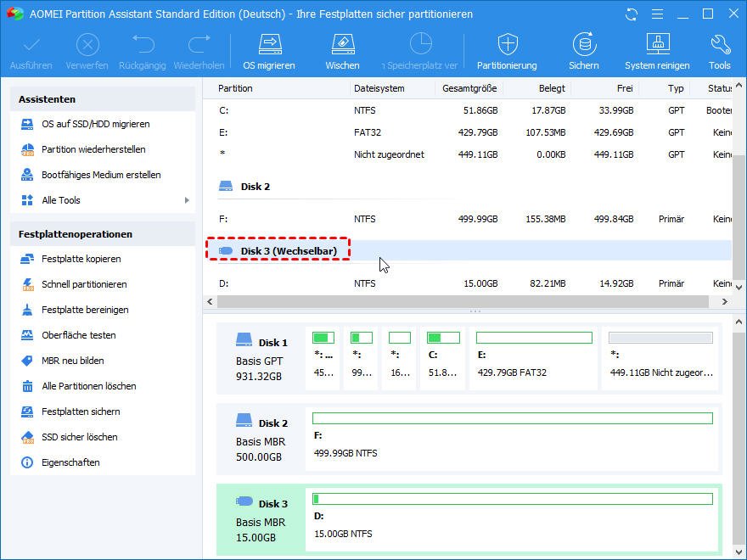Click the Sichern backup icon
Image resolution: width=747 pixels, height=560 pixels.
[584, 44]
